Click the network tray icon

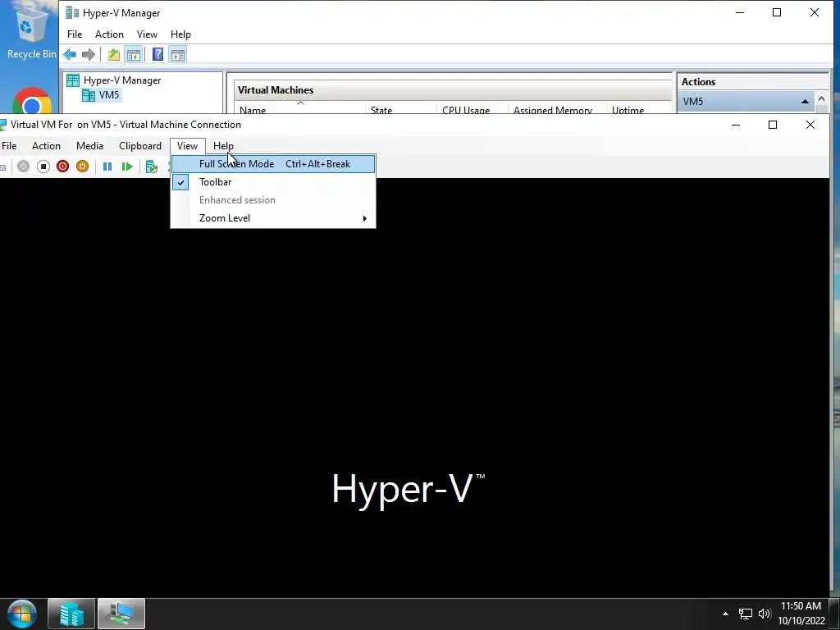745,614
